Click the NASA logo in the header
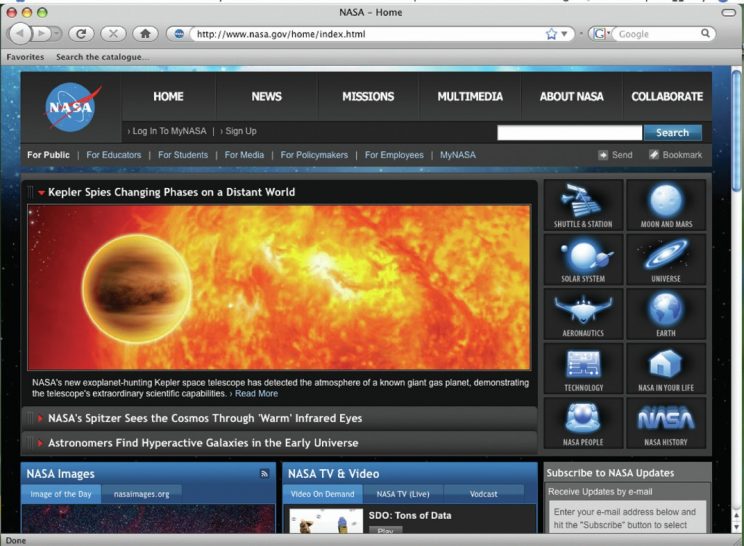 point(72,107)
